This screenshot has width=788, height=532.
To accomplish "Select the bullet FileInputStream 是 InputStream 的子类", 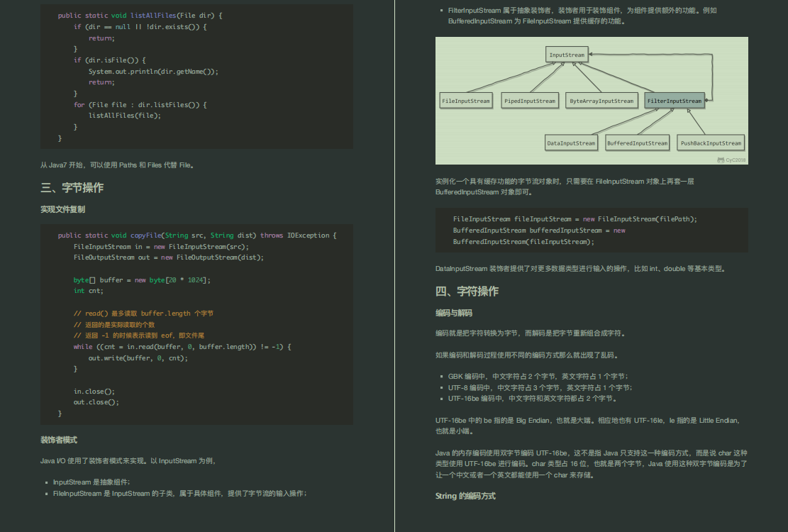I will [180, 493].
